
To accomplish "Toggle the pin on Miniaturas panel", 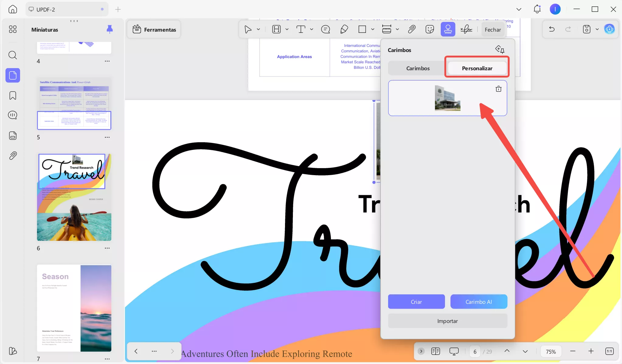I will 109,29.
